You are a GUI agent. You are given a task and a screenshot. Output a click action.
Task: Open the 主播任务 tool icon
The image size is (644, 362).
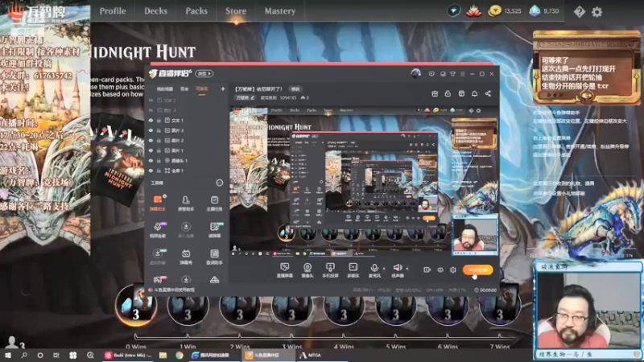pos(214,203)
